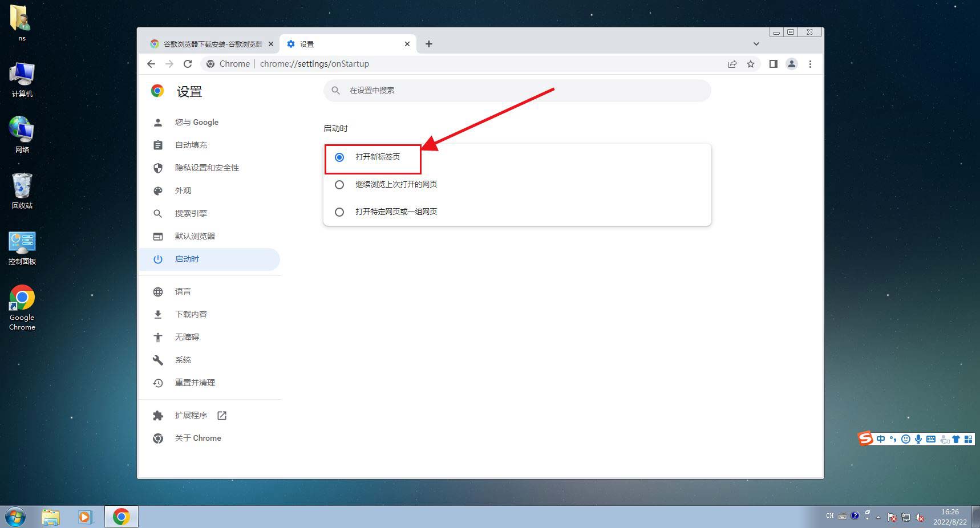Click the CH language indicator in tray

[x=830, y=515]
